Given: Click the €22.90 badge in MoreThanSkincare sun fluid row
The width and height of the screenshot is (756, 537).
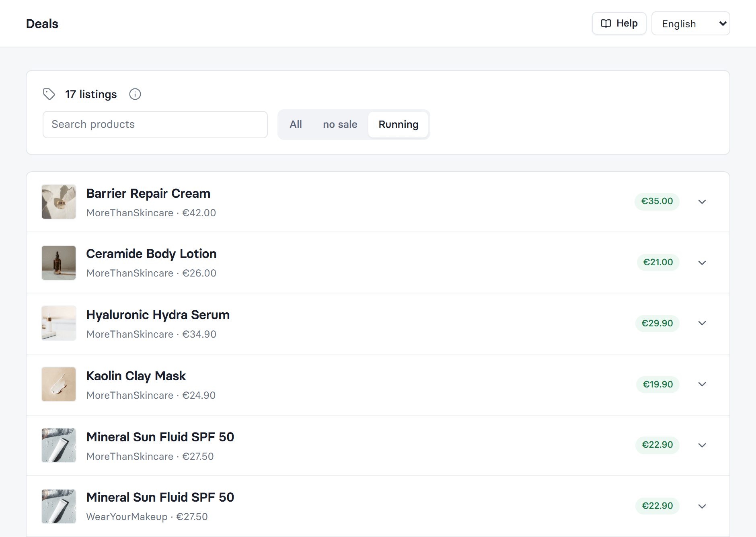Looking at the screenshot, I should [657, 445].
